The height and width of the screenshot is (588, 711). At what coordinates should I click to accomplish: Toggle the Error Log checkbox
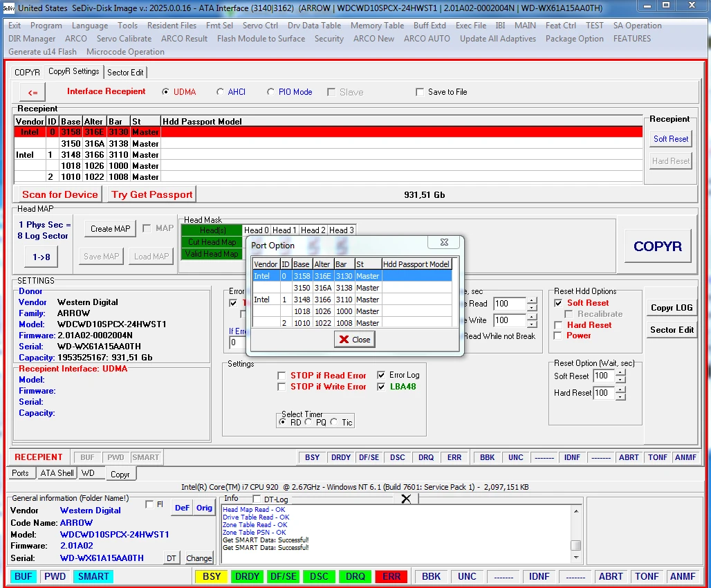coord(381,375)
